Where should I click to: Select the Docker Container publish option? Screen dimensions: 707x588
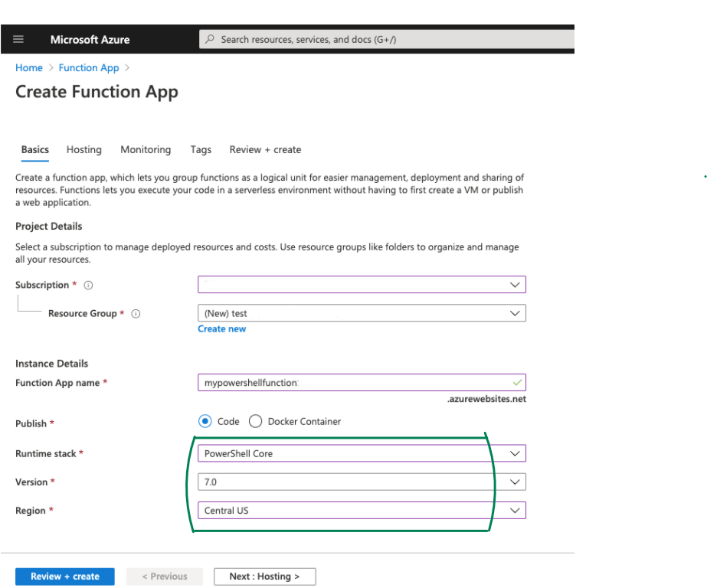[255, 421]
